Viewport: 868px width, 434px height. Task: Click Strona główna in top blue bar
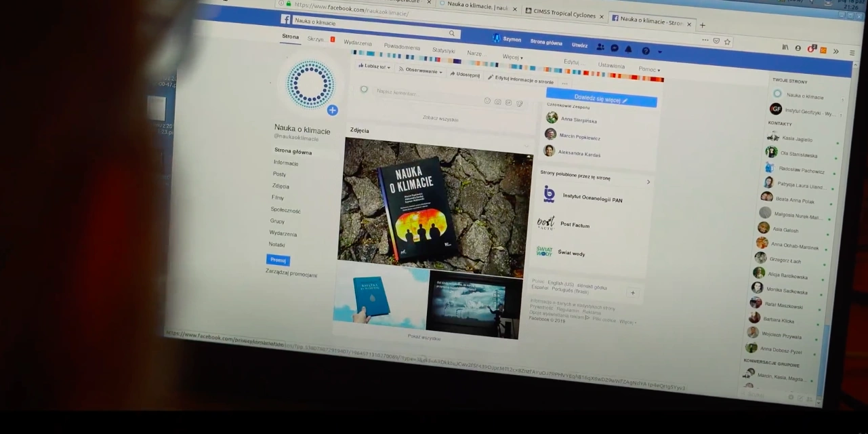[546, 42]
